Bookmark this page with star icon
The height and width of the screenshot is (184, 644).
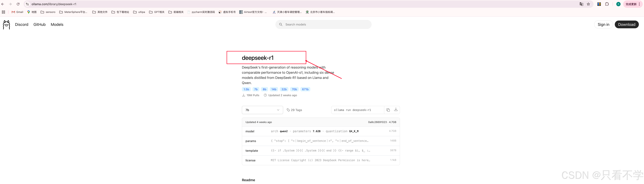[x=588, y=4]
